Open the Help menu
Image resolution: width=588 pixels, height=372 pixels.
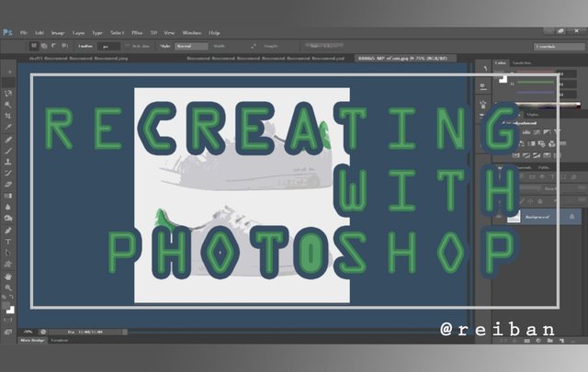coord(214,33)
